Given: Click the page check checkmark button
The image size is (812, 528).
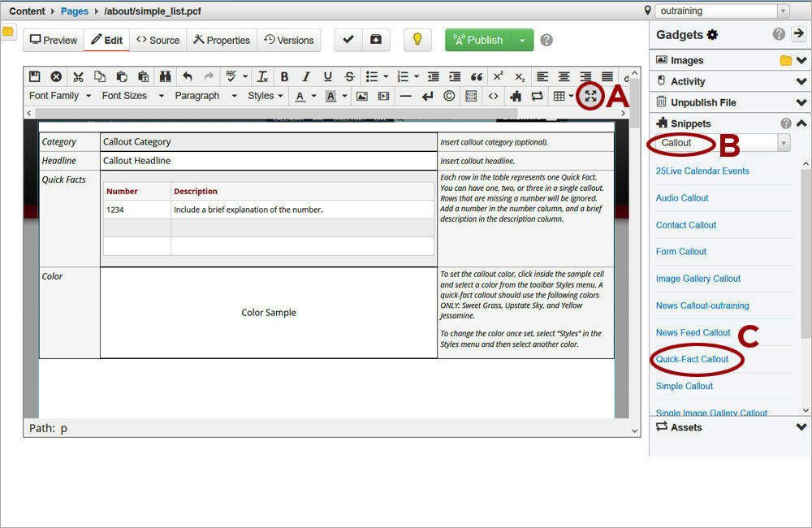Looking at the screenshot, I should click(348, 40).
